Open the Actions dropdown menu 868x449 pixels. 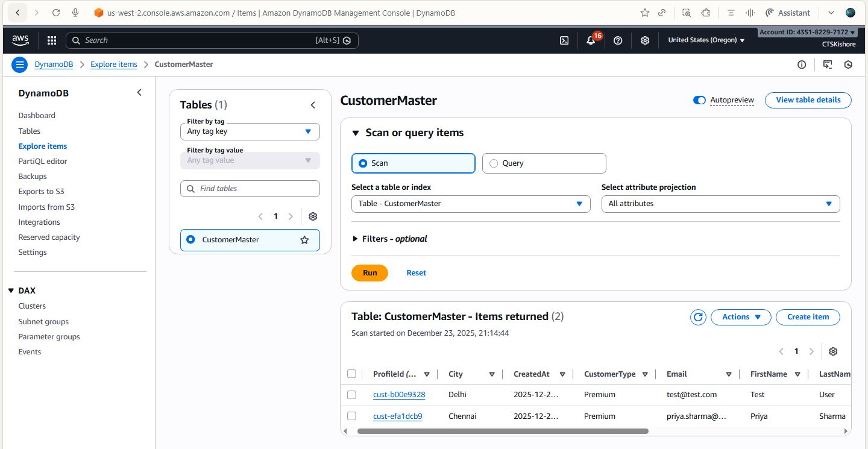click(741, 317)
